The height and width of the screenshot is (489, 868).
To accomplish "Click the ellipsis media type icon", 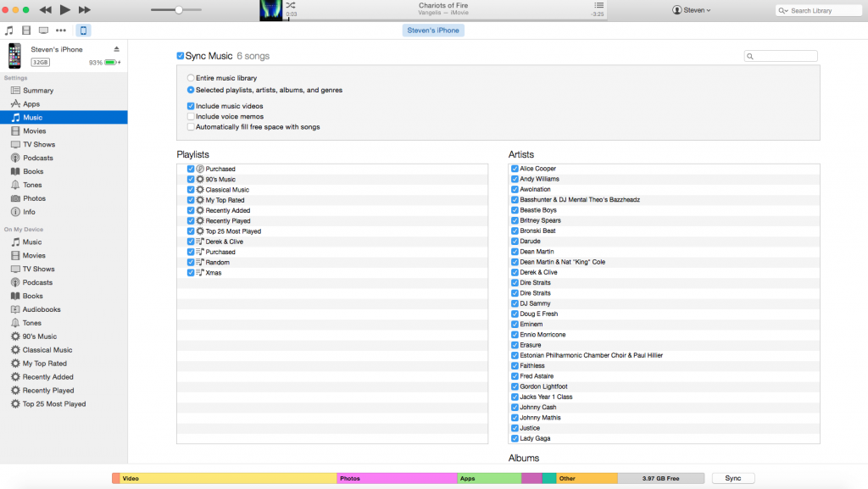I will [x=61, y=30].
